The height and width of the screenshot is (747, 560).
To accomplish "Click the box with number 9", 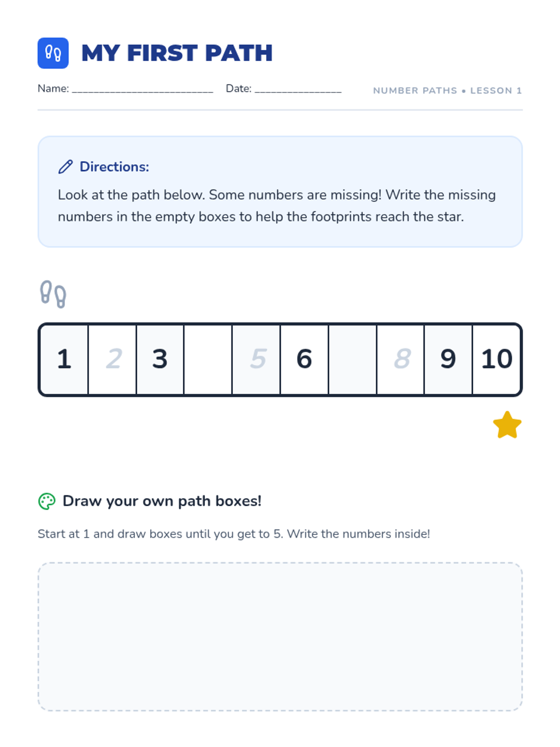I will [x=448, y=359].
